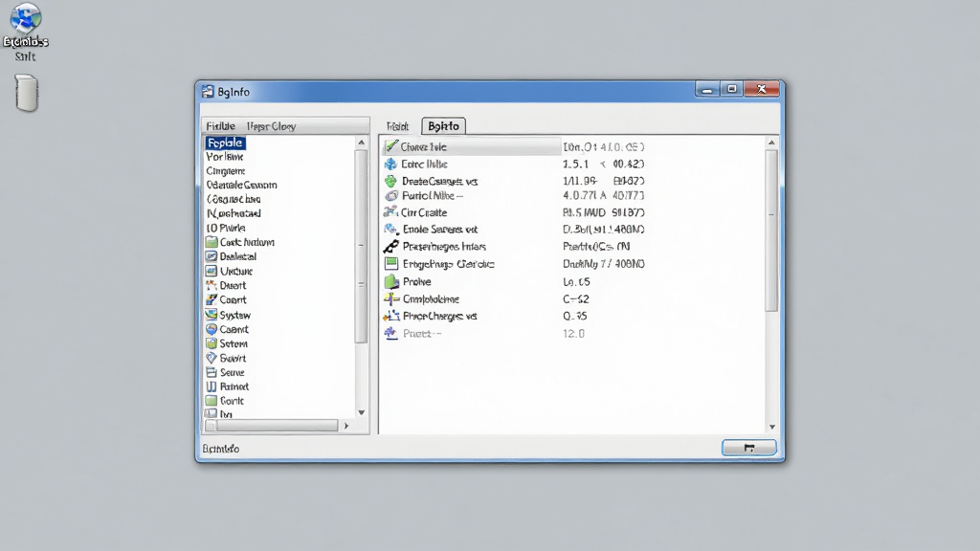Click the black wrench icon beside 'Prasernages Inlars'

click(x=391, y=246)
